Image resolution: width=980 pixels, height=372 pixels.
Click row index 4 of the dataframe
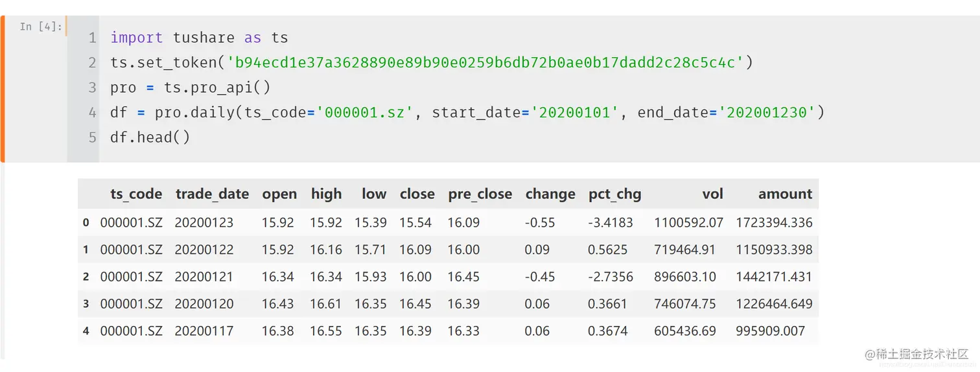point(86,331)
